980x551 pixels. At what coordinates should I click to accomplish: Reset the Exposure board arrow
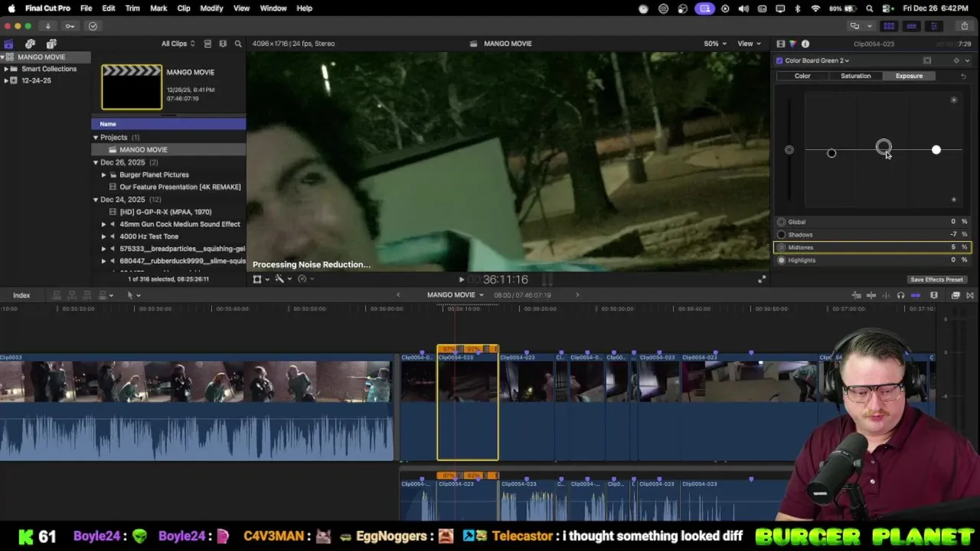pyautogui.click(x=963, y=76)
